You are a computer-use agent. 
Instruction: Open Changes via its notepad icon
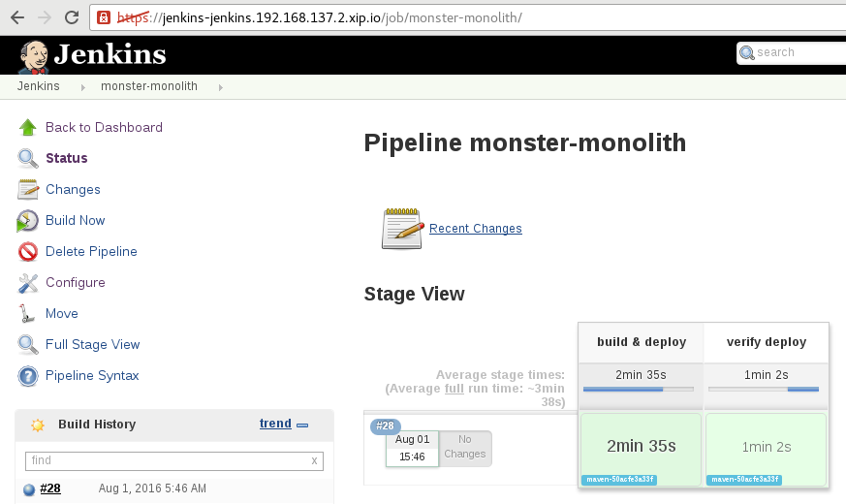pos(28,189)
